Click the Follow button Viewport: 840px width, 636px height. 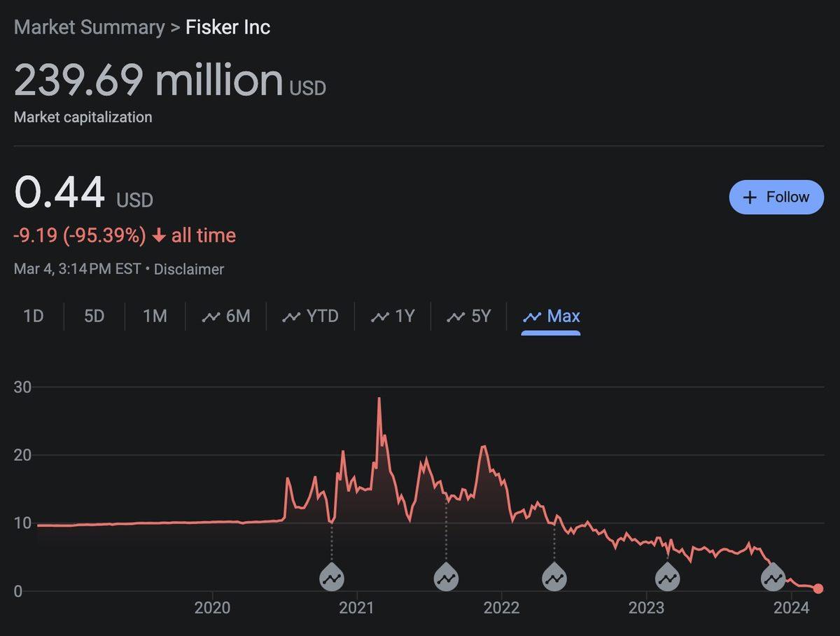(776, 198)
